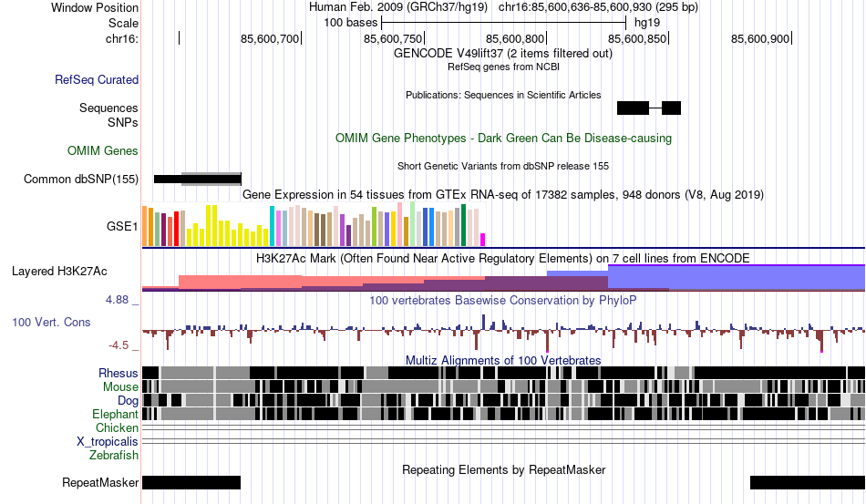Open the RefSeq Curated track label
Screen dimensions: 866x504
(97, 79)
